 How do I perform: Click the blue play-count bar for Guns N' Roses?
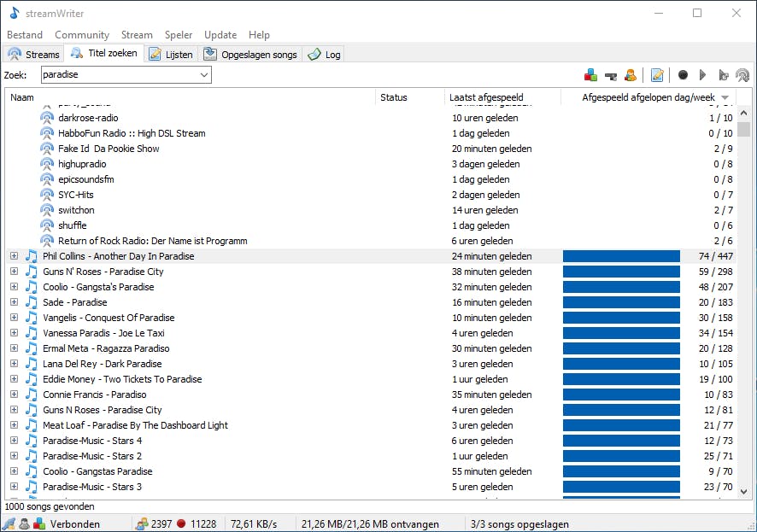pyautogui.click(x=621, y=272)
